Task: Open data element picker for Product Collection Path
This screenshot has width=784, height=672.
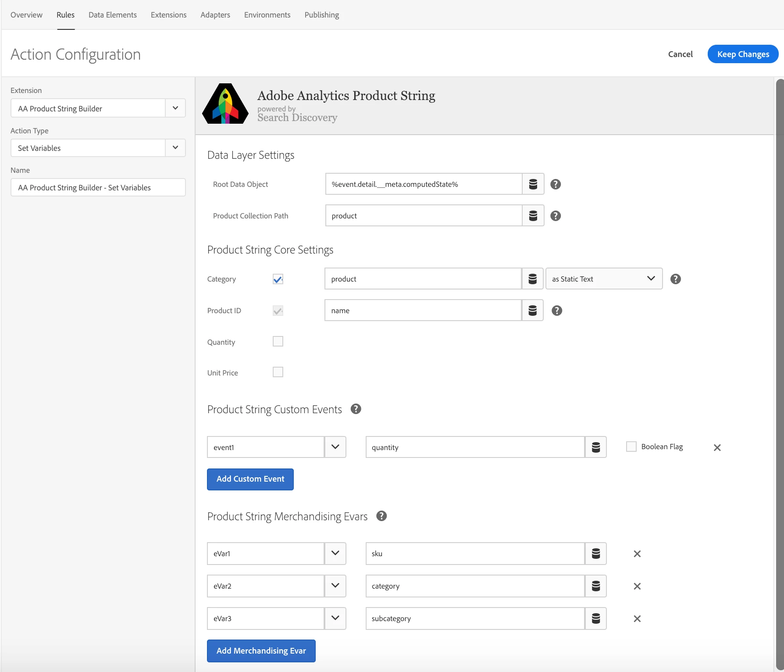Action: (x=533, y=216)
